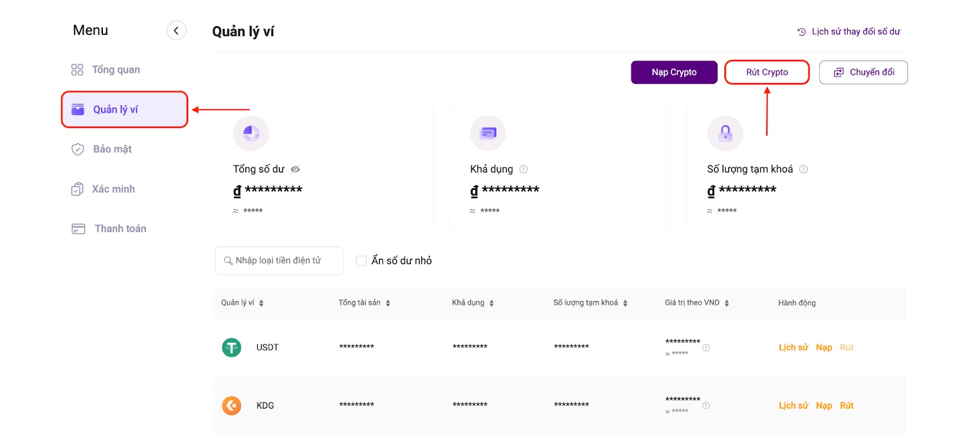Click the Nạp Crypto button
The width and height of the screenshot is (980, 435).
[x=674, y=72]
